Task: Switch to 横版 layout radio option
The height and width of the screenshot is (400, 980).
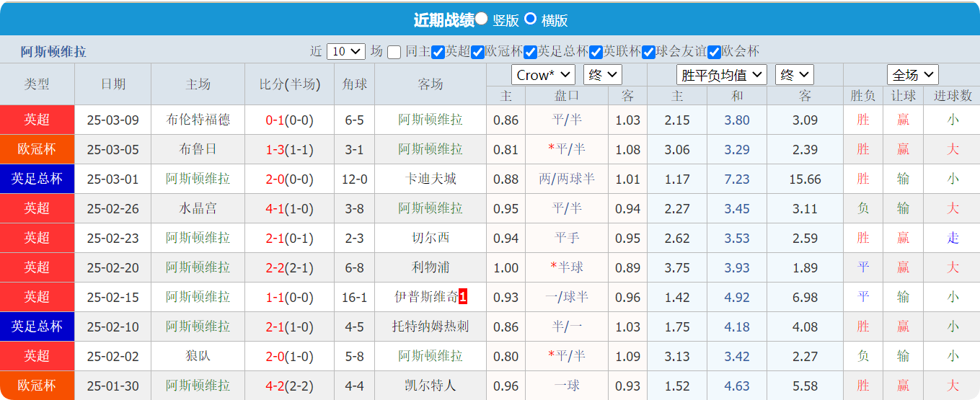Action: click(530, 19)
